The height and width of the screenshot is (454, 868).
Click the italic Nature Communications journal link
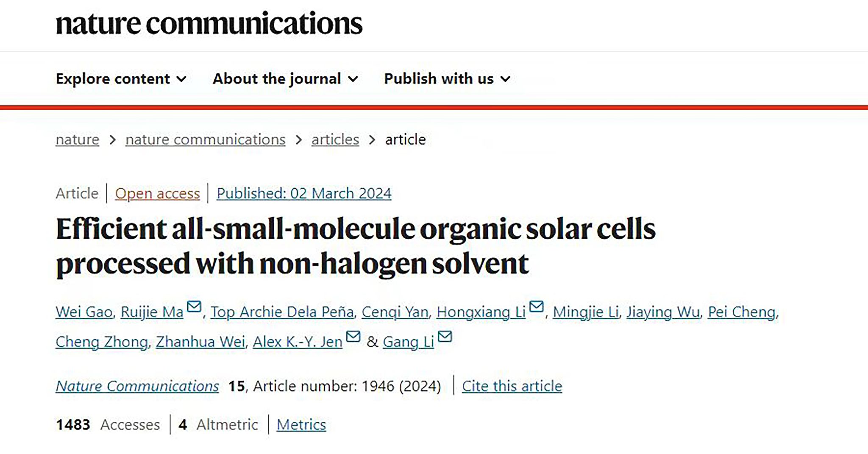tap(137, 386)
